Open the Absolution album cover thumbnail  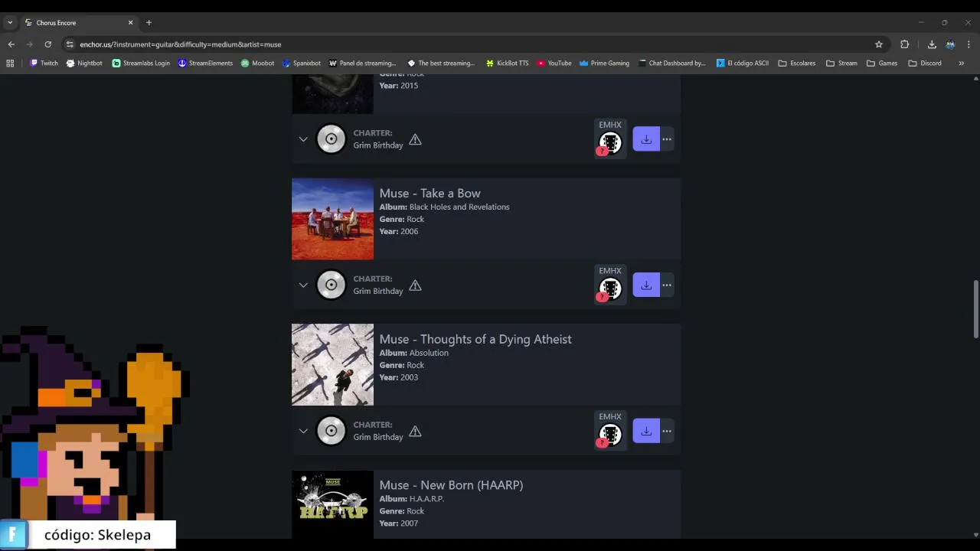click(x=332, y=364)
